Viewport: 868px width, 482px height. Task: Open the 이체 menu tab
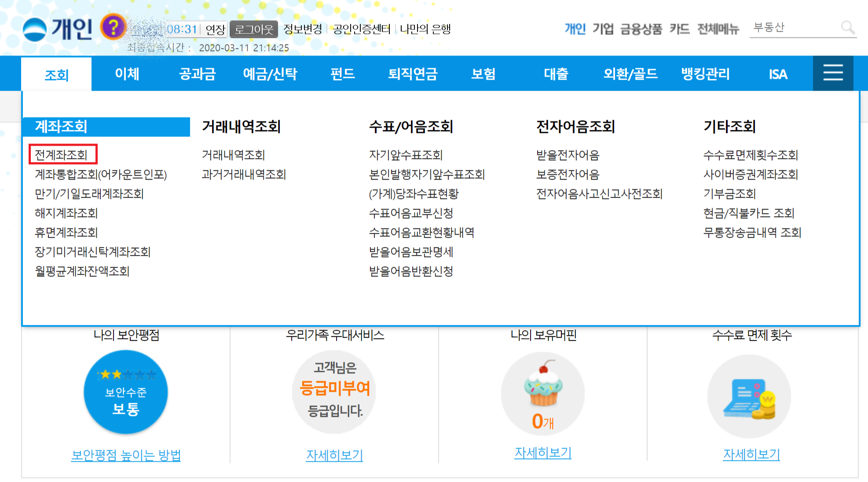click(127, 74)
